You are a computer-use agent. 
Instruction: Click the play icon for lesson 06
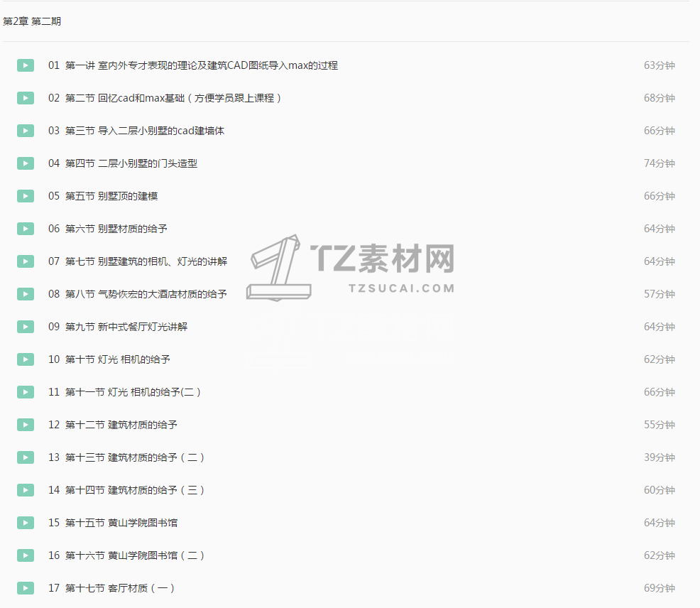coord(26,228)
